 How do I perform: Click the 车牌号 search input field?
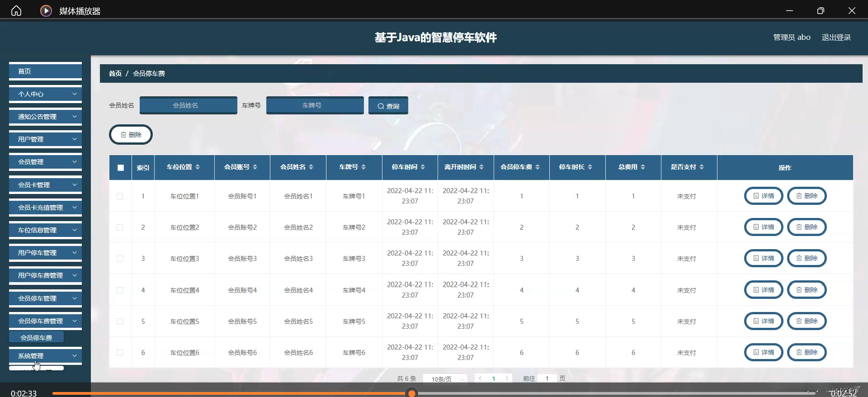[x=315, y=105]
